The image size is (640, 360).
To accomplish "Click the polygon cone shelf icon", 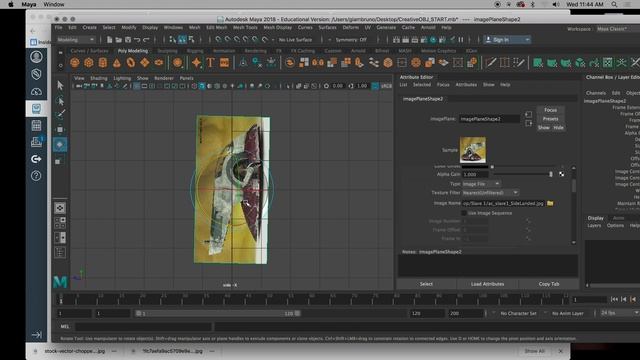I will 117,62.
